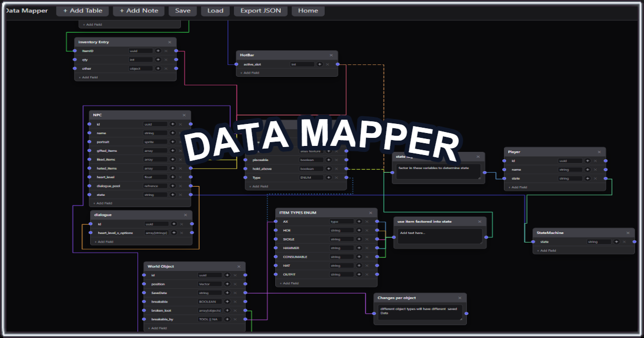This screenshot has height=338, width=644.
Task: Click the Vector type field for position
Action: (x=210, y=284)
